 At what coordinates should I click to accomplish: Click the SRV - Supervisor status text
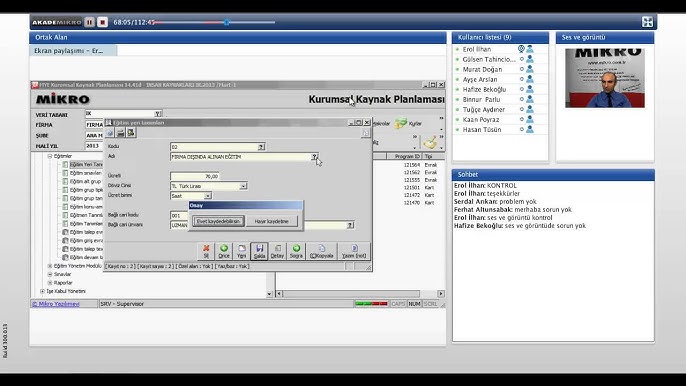pyautogui.click(x=122, y=304)
